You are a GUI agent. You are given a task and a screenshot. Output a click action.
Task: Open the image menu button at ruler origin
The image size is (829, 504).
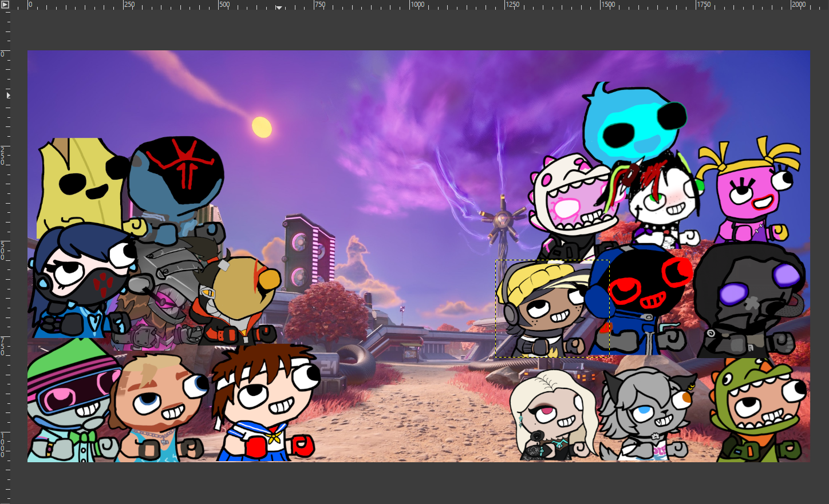point(5,5)
